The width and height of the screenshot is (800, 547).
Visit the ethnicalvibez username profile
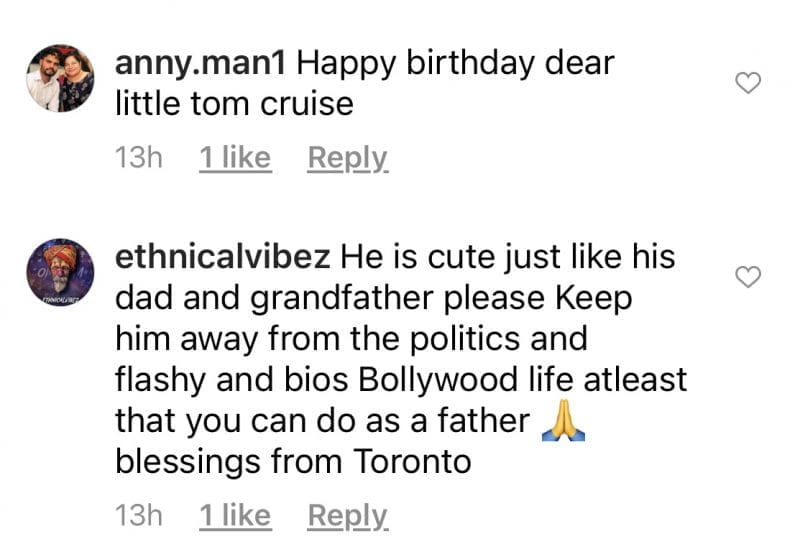click(x=222, y=256)
